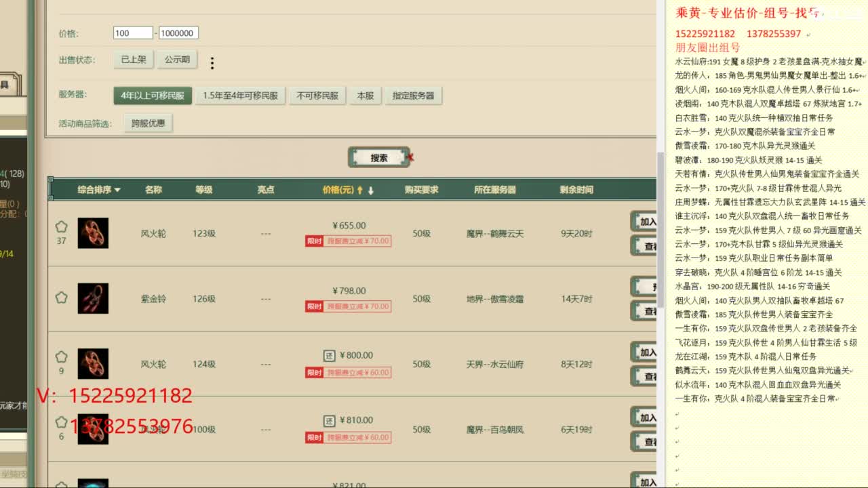
Task: Click document line starting 水云仙府:191
Action: pos(769,62)
